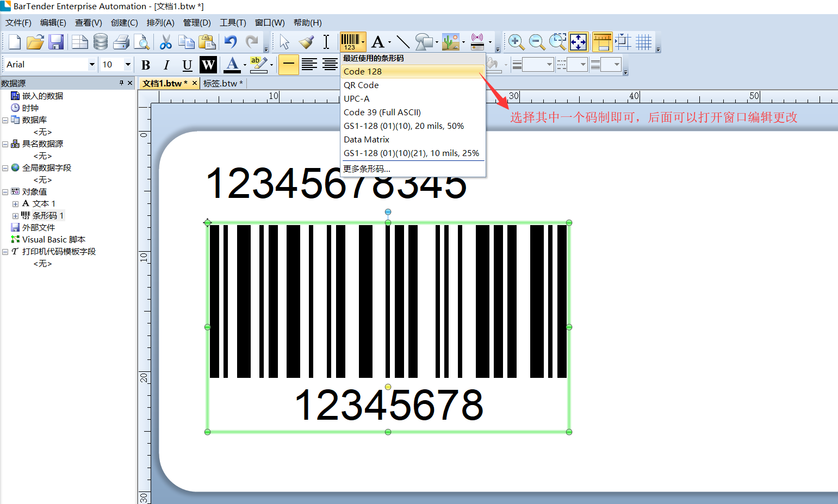Select the picture (cactus image) tool

450,42
